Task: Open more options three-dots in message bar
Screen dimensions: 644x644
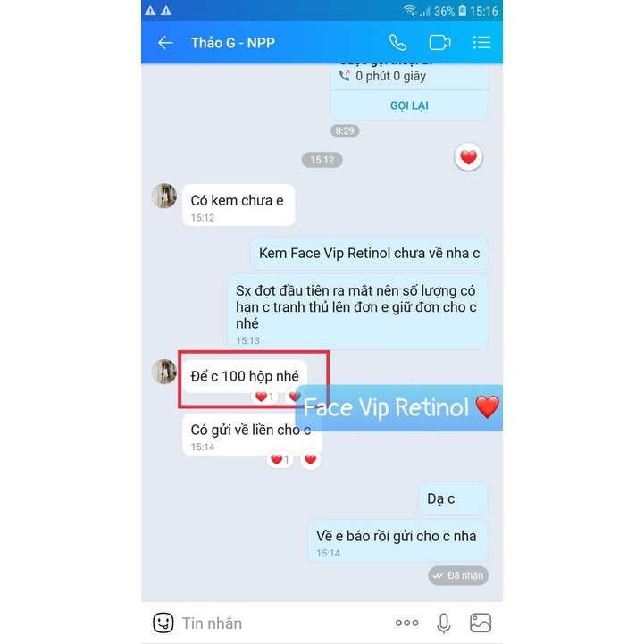Action: click(406, 623)
